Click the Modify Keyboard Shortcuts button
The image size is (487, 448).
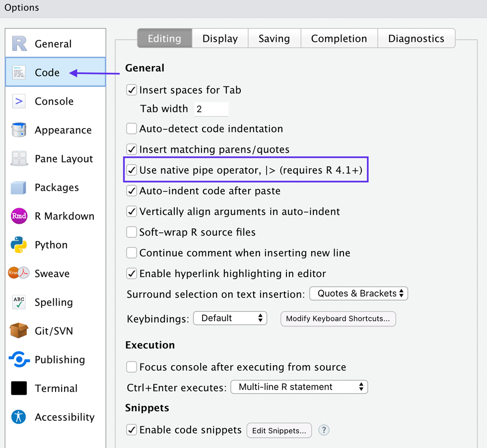click(x=338, y=319)
